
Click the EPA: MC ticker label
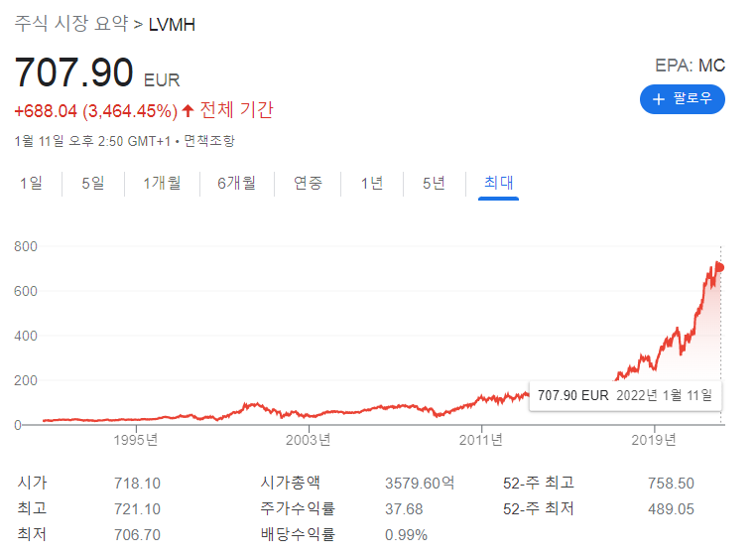click(690, 66)
